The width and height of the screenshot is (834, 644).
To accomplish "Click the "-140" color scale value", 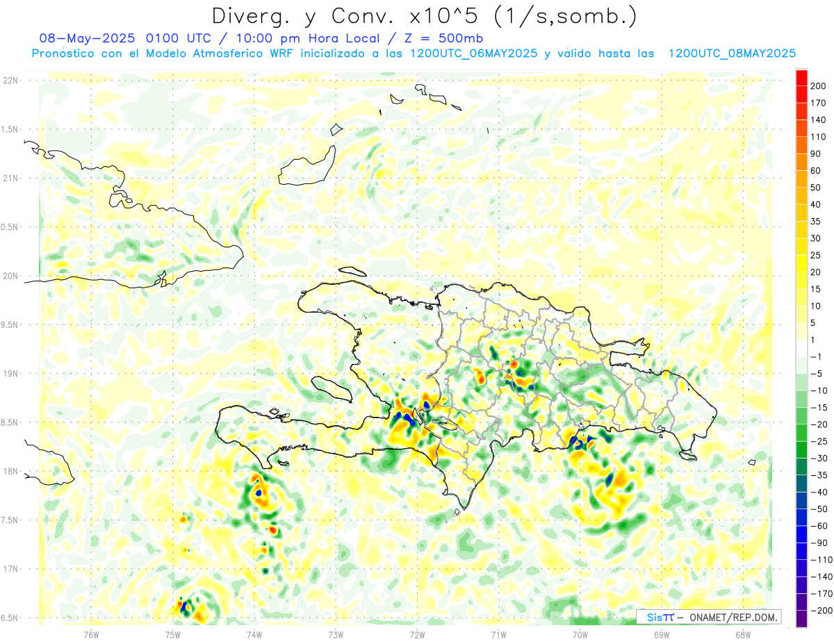I will [821, 576].
